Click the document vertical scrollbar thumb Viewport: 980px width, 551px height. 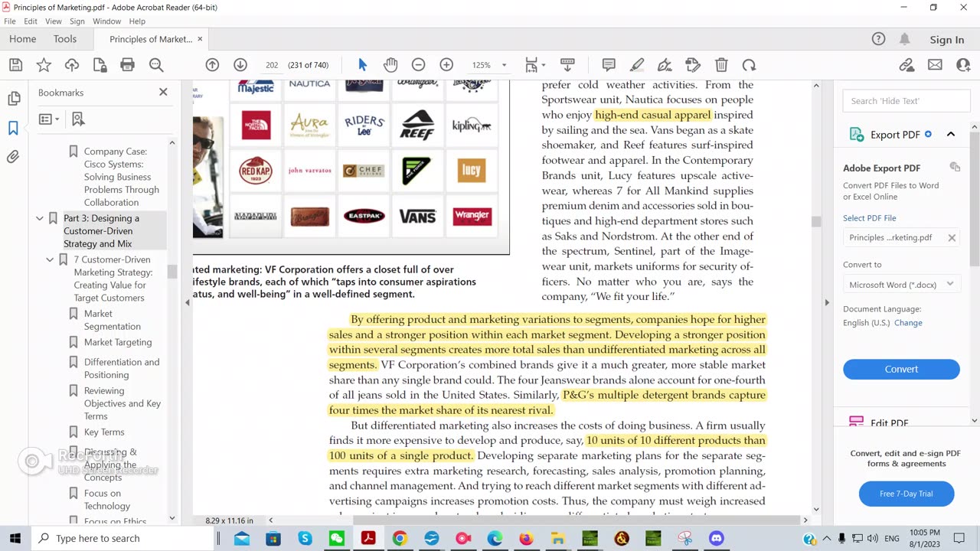(x=816, y=222)
